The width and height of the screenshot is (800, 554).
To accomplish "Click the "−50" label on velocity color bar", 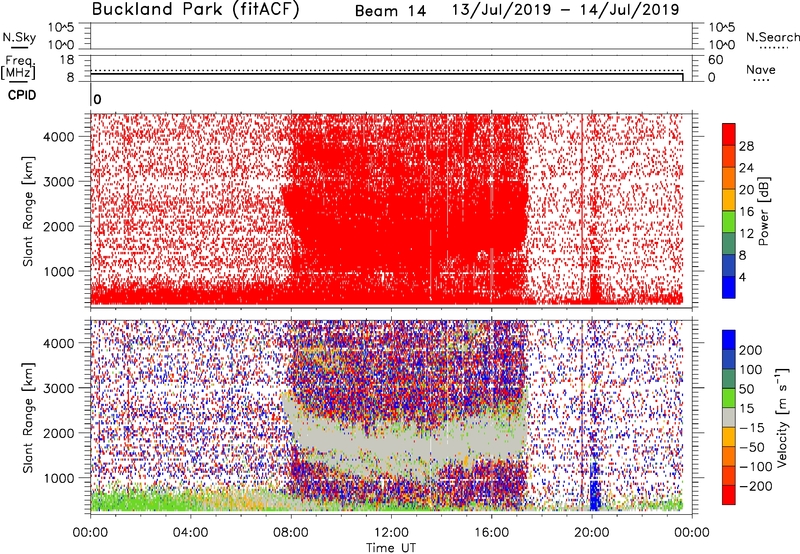I will [x=752, y=447].
